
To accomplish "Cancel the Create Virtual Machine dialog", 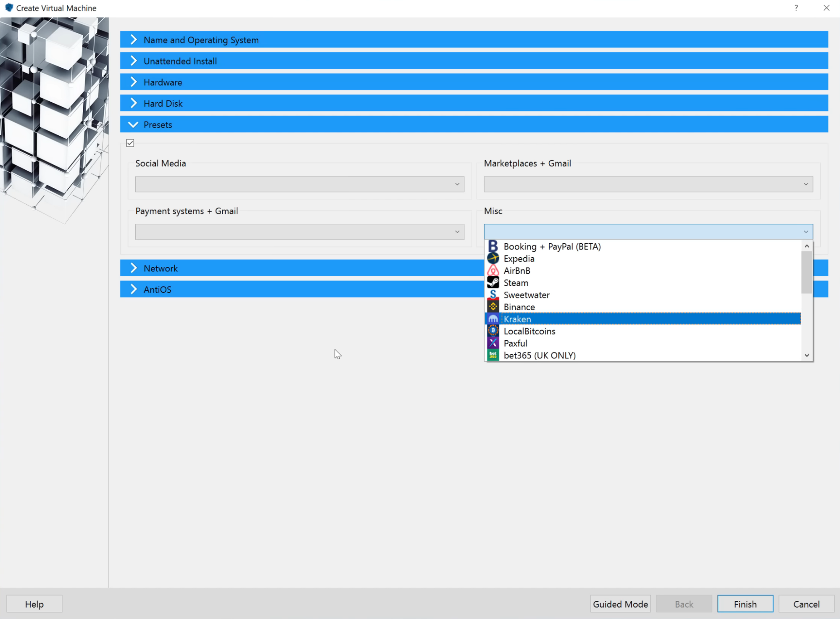I will 806,604.
